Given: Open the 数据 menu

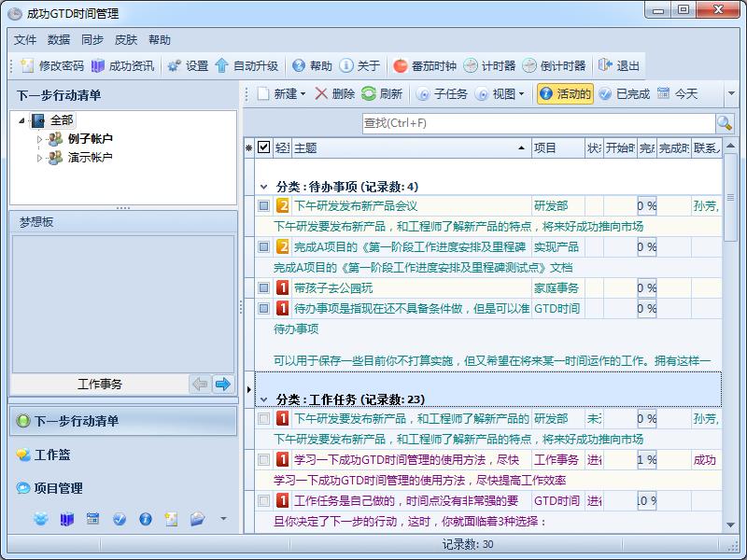Looking at the screenshot, I should click(59, 40).
